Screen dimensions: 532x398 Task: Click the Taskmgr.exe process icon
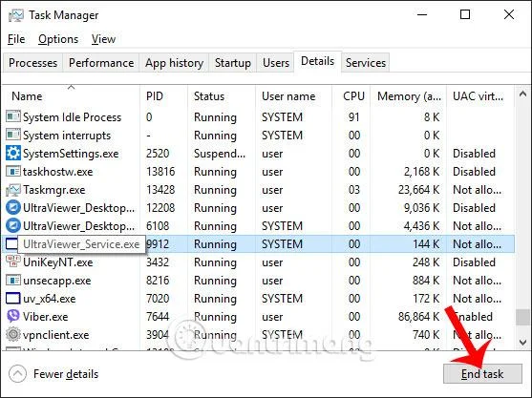[x=13, y=190]
